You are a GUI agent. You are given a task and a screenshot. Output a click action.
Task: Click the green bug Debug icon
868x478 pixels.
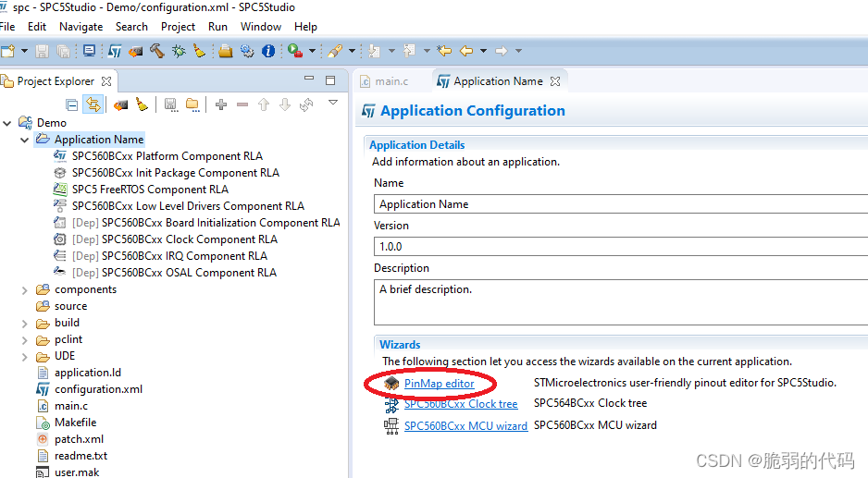point(179,52)
